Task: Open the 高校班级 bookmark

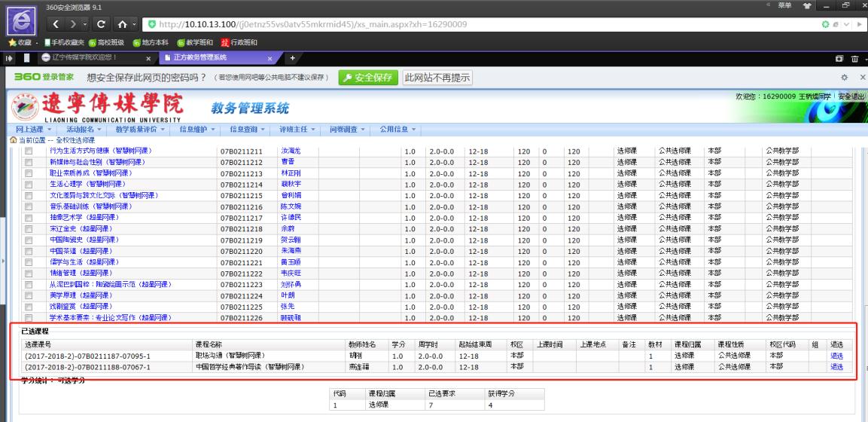Action: pos(105,43)
